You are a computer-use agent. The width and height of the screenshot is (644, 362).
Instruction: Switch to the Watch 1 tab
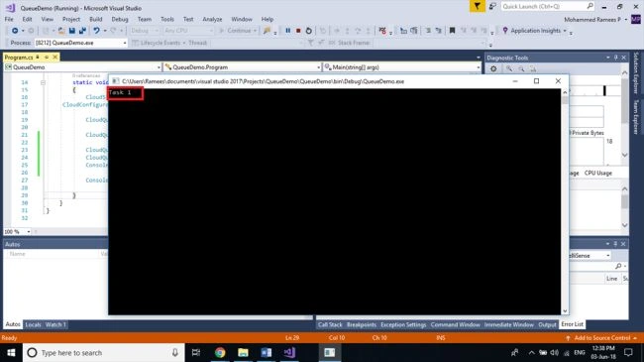[55, 324]
